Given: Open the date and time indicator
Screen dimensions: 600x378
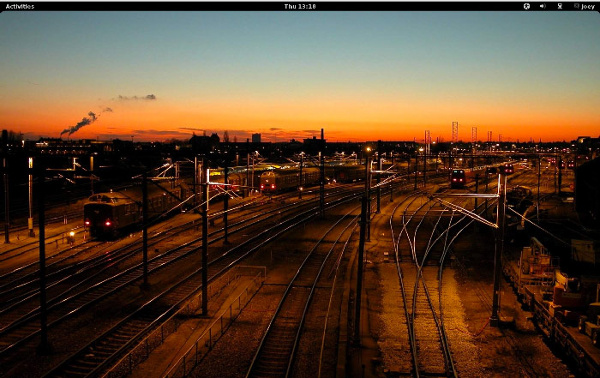Looking at the screenshot, I should tap(300, 7).
